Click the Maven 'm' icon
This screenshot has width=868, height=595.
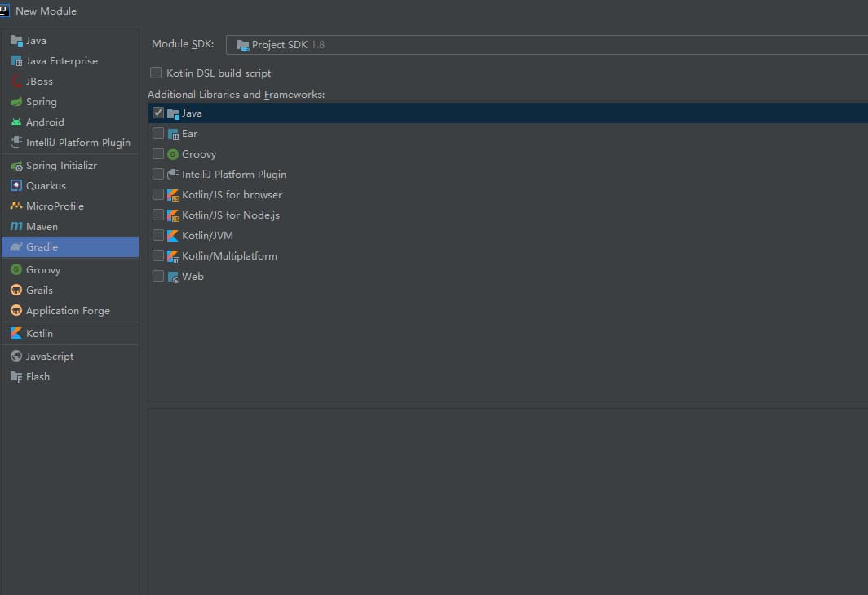[x=16, y=227]
